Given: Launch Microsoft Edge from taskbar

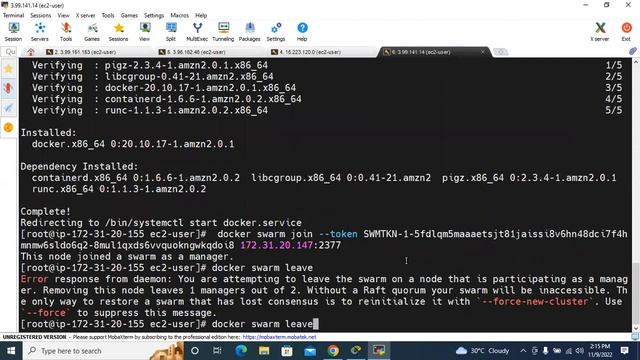Looking at the screenshot, I should pyautogui.click(x=241, y=351).
